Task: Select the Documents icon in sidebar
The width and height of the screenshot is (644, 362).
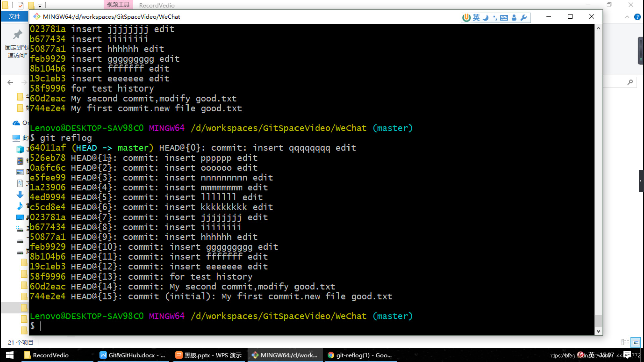Action: point(20,183)
